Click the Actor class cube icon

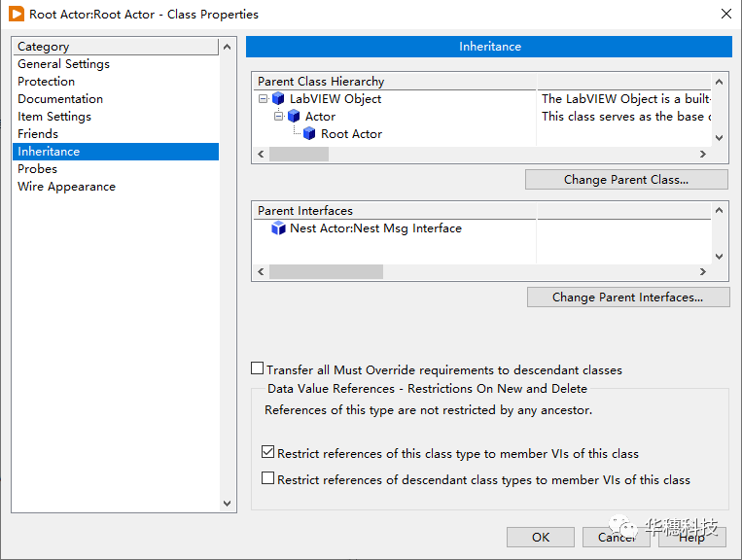pyautogui.click(x=294, y=117)
